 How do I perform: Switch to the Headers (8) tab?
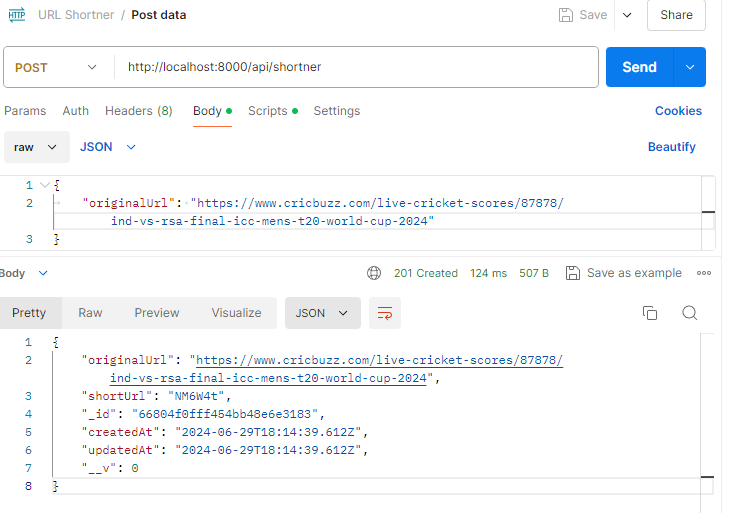(x=138, y=111)
